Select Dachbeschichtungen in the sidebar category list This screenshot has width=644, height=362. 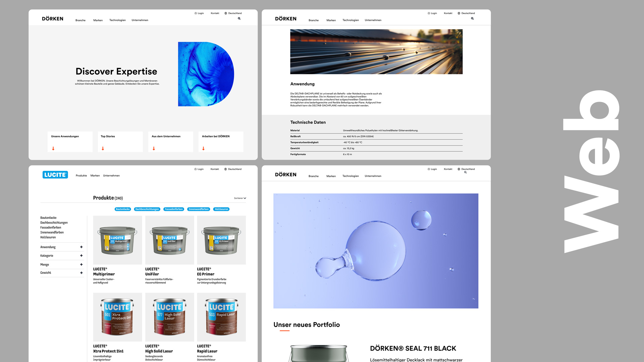point(54,223)
